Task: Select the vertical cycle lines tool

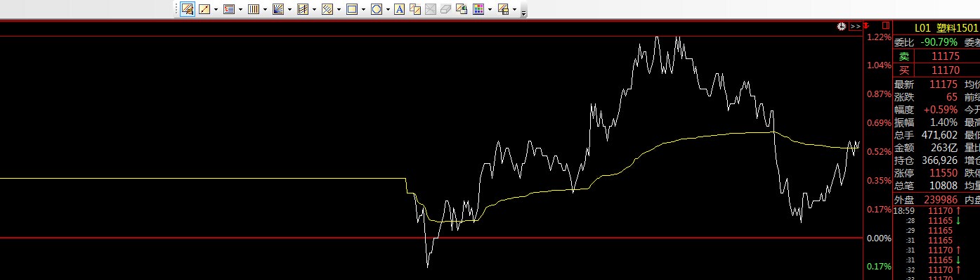Action: coord(253,9)
